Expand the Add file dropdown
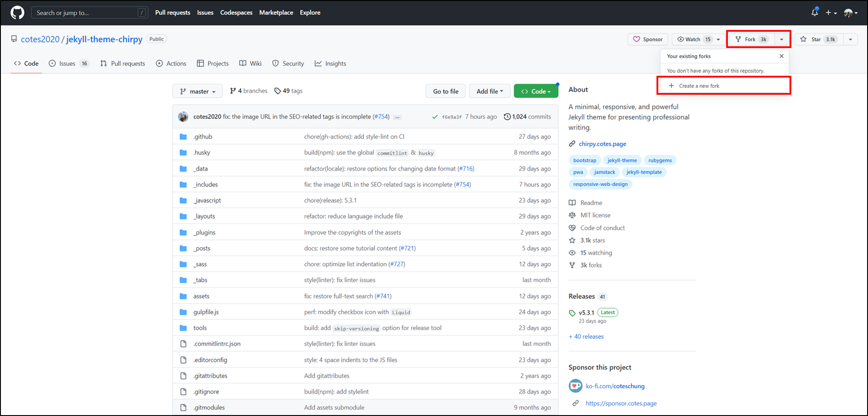The height and width of the screenshot is (416, 868). tap(490, 91)
